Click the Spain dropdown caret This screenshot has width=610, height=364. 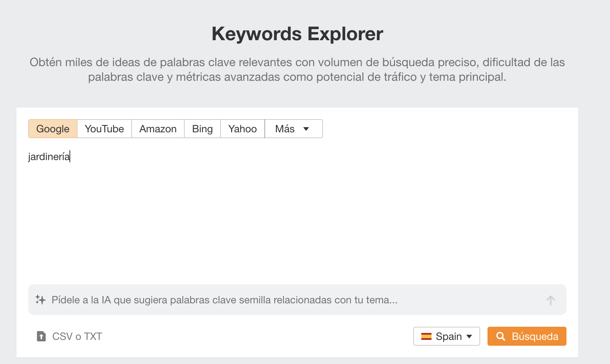(x=470, y=336)
